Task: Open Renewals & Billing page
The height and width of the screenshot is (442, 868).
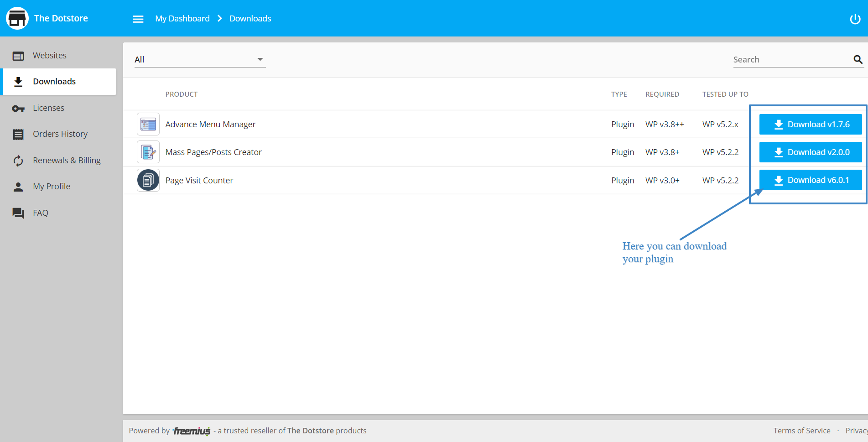Action: pos(59,161)
